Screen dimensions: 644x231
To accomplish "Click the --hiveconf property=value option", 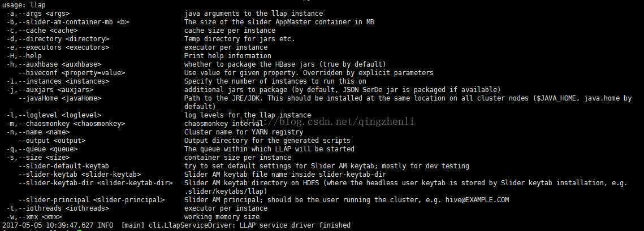I will pyautogui.click(x=71, y=73).
